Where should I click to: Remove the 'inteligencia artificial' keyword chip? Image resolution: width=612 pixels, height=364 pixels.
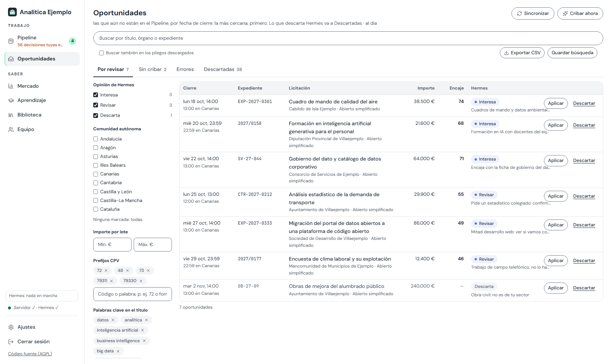point(142,331)
